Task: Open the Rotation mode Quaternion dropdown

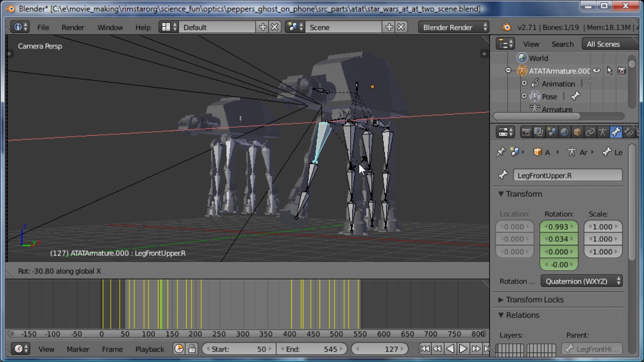Action: (x=581, y=281)
